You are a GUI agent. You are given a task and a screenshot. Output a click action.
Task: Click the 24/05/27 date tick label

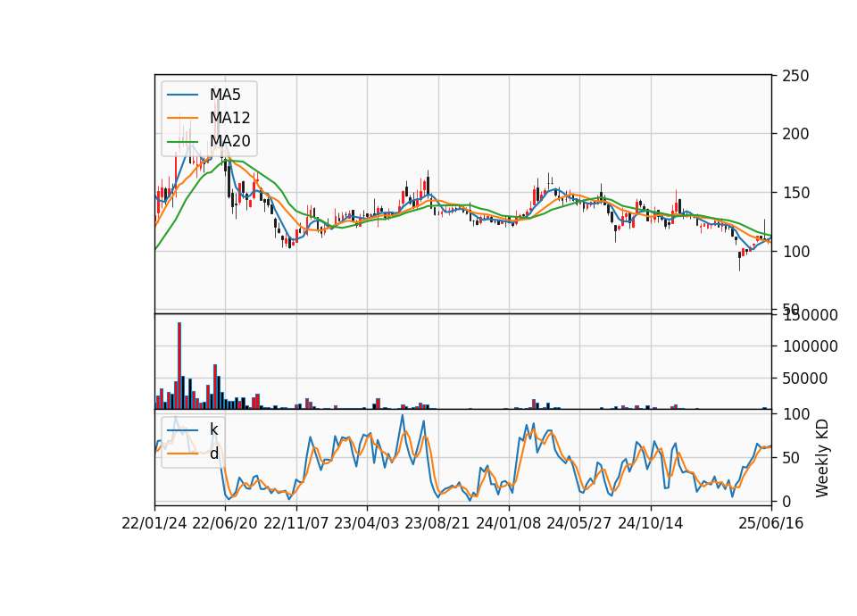(x=578, y=523)
